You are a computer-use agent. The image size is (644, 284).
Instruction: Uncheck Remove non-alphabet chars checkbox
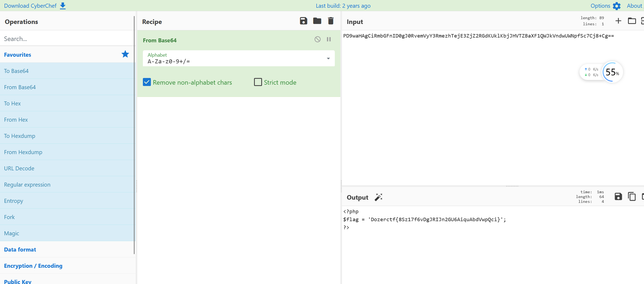point(147,82)
